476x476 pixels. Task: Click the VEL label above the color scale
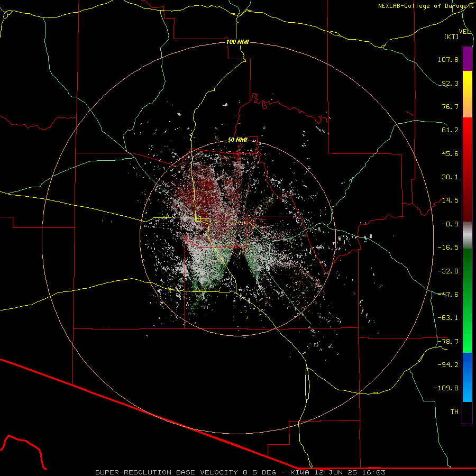point(464,32)
